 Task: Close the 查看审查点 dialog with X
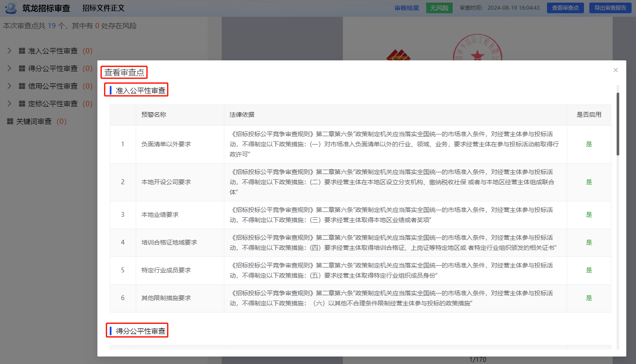pos(616,70)
